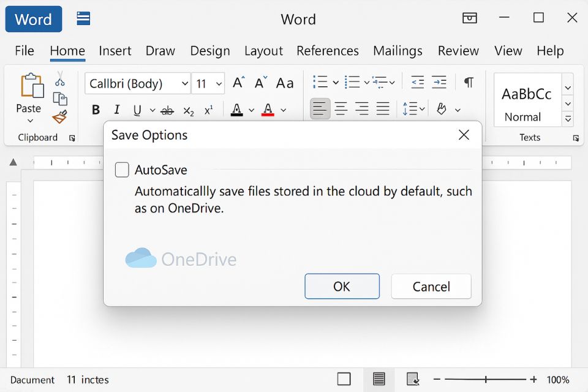This screenshot has height=392, width=588.
Task: Expand the font size dropdown
Action: pyautogui.click(x=220, y=83)
